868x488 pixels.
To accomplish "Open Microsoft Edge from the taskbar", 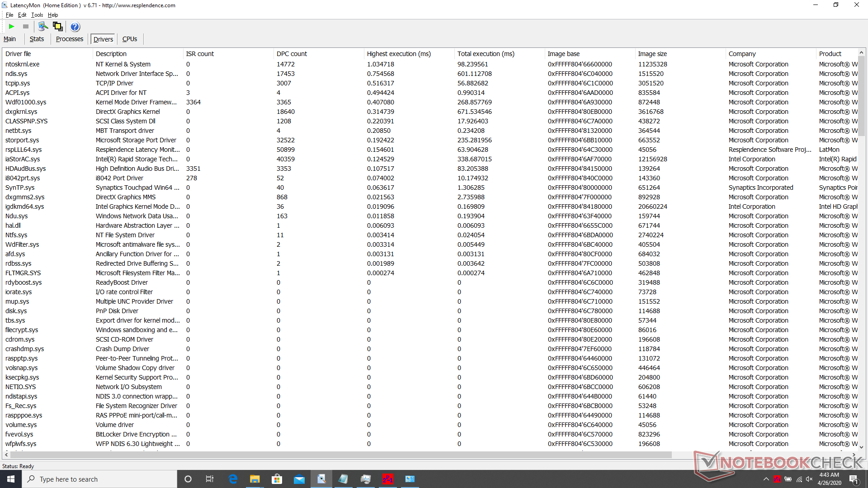I will click(233, 479).
